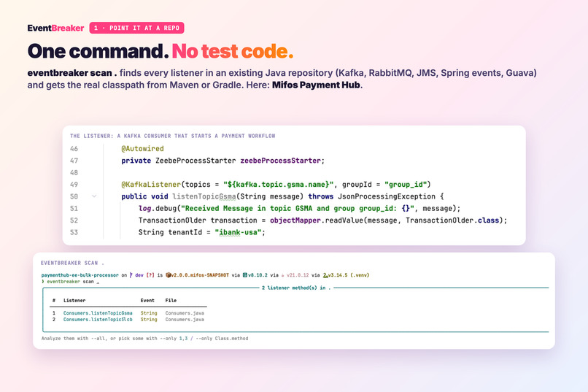588x392 pixels.
Task: Click line number 53 in the gutter
Action: pos(74,232)
